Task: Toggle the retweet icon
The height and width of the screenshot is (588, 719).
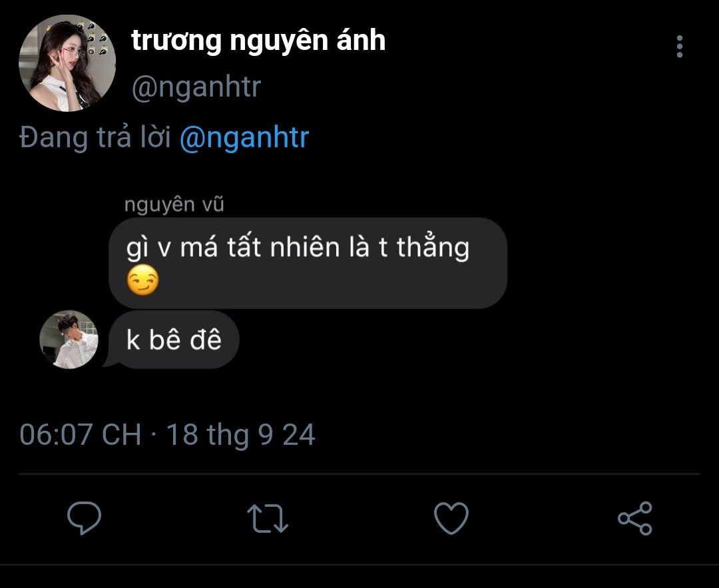Action: pyautogui.click(x=268, y=519)
